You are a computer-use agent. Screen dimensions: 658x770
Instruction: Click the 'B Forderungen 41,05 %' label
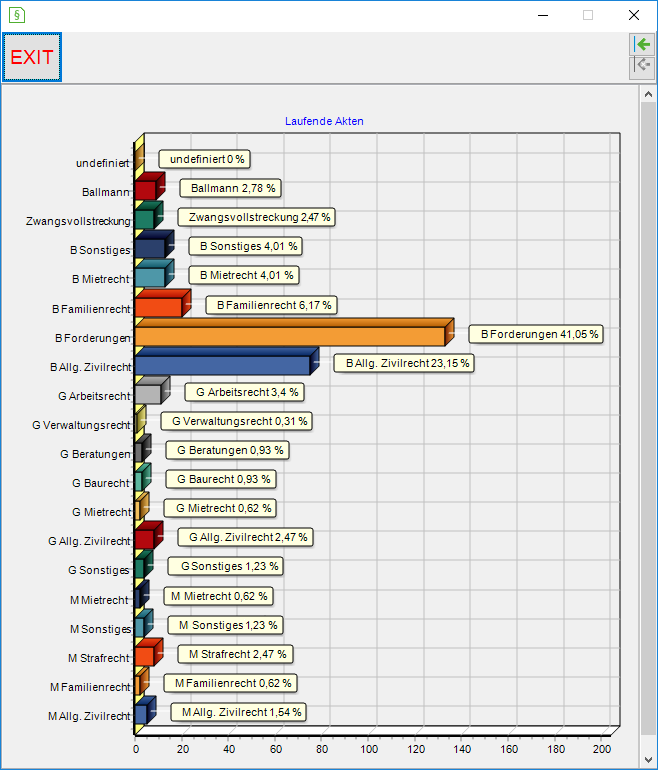(536, 334)
